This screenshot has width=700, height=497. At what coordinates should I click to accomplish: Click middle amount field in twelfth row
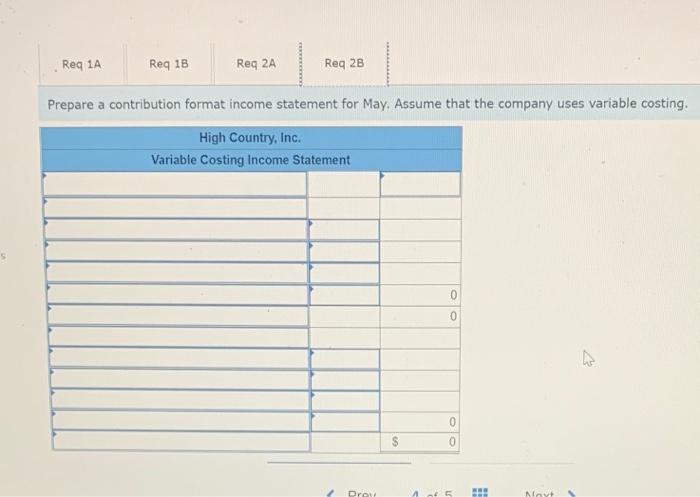(346, 422)
